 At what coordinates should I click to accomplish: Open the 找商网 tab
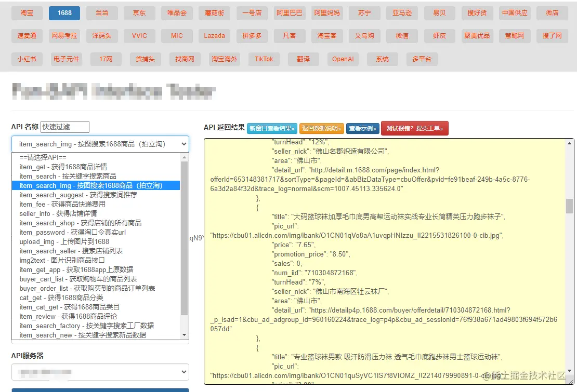185,59
